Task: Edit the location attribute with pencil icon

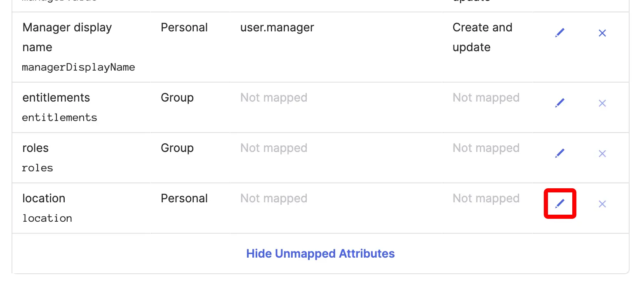Action: click(559, 204)
